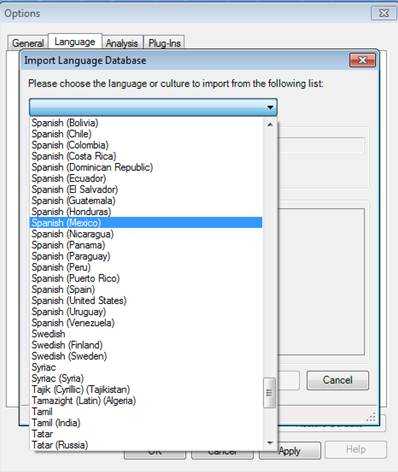Close the Import Language Database dialog

[x=362, y=60]
